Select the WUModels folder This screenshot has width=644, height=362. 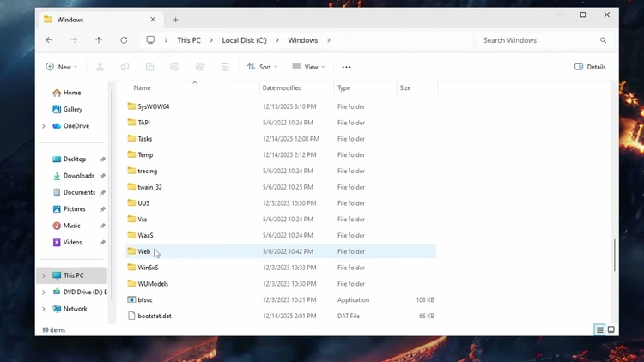click(x=281, y=284)
